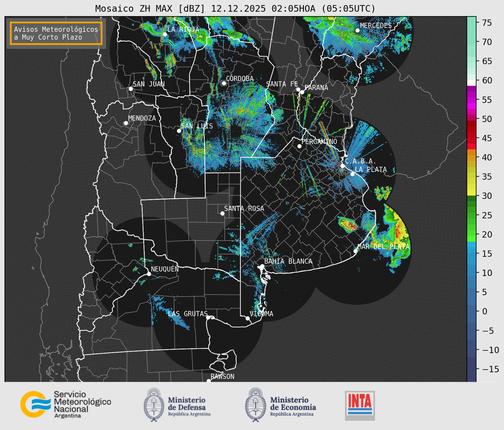Click the San Luis city marker dot
The image size is (504, 430).
coord(179,131)
